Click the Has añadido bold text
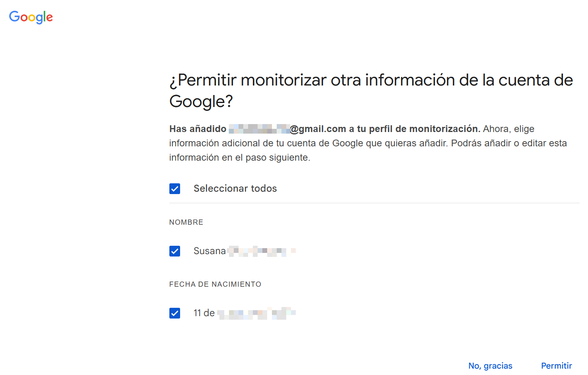588x375 pixels. [x=198, y=129]
